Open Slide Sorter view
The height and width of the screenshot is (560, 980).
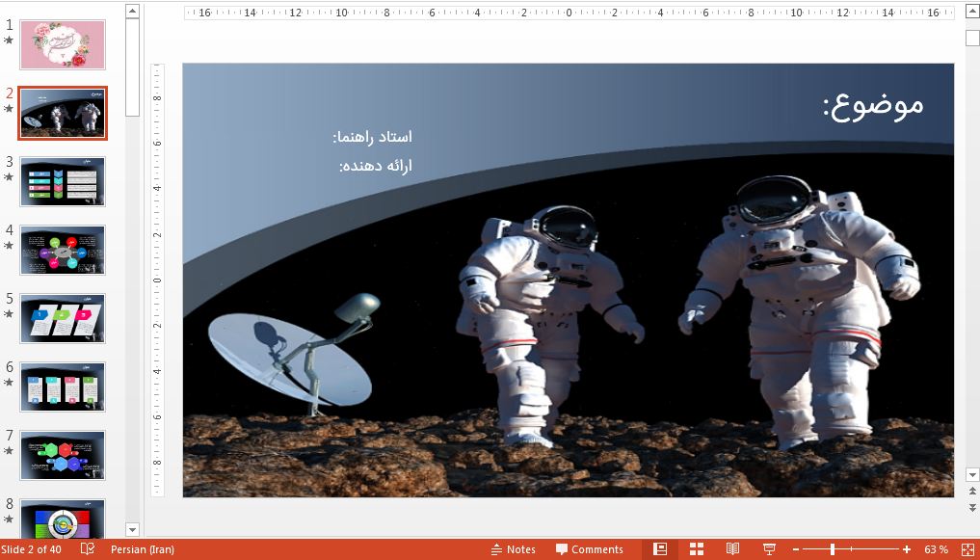(696, 549)
